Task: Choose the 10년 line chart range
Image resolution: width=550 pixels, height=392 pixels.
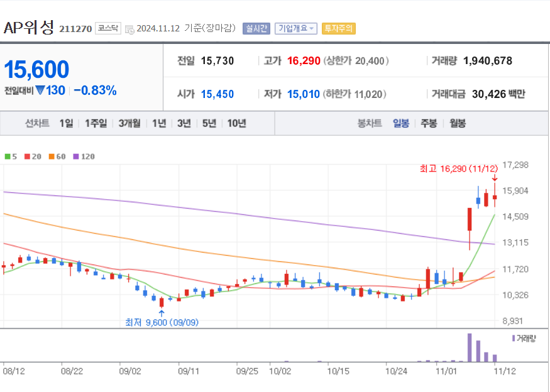Action: pos(236,123)
